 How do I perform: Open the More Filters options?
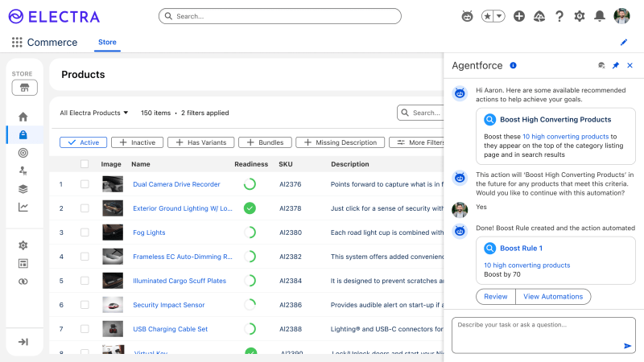pos(417,142)
